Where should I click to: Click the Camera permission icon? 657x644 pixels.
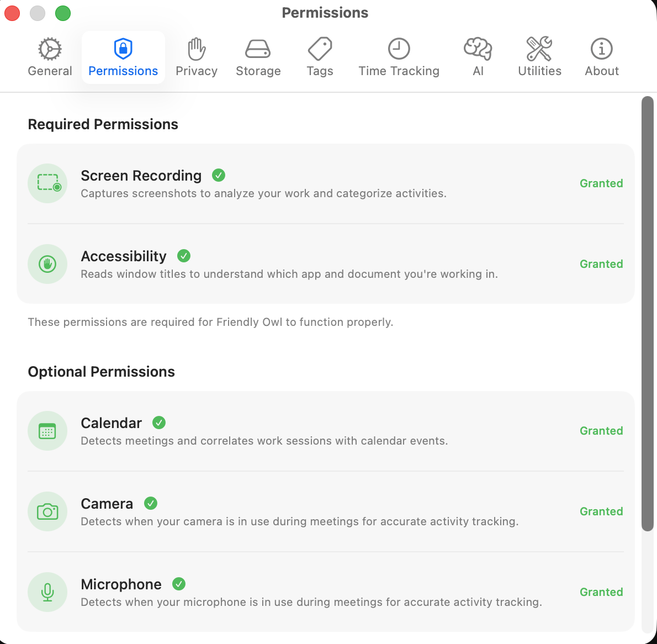(x=47, y=511)
